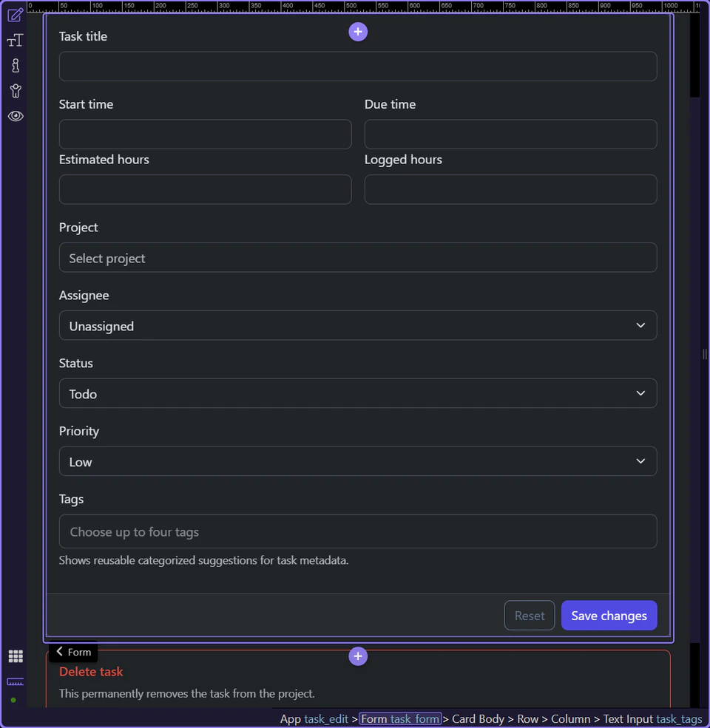This screenshot has width=710, height=728.
Task: Click the Form back button on the card
Action: tap(72, 652)
